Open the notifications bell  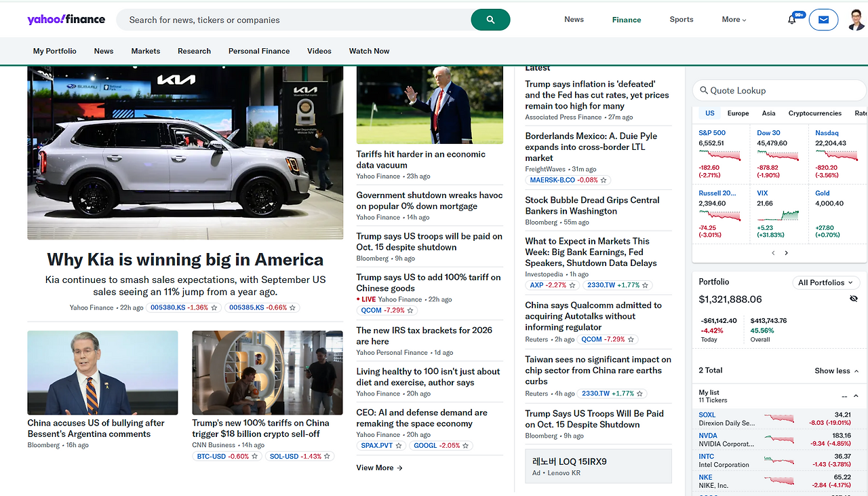click(x=791, y=20)
